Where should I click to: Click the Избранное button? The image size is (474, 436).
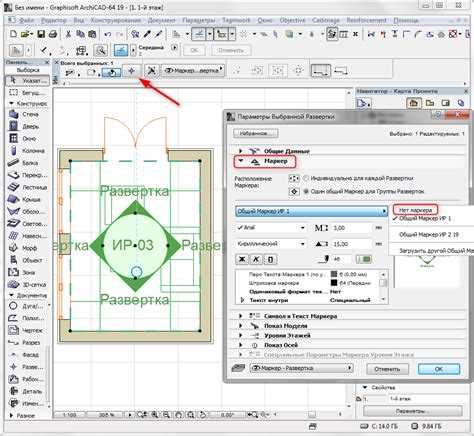point(256,134)
